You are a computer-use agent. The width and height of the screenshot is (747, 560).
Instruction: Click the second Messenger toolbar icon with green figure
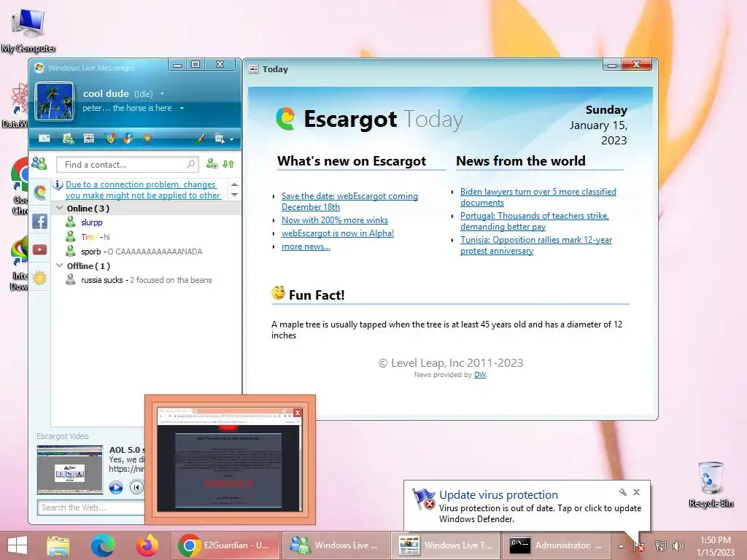tap(68, 138)
